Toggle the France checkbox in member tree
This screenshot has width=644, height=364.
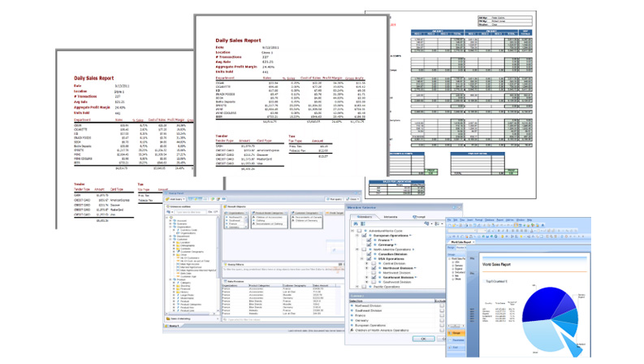(369, 240)
